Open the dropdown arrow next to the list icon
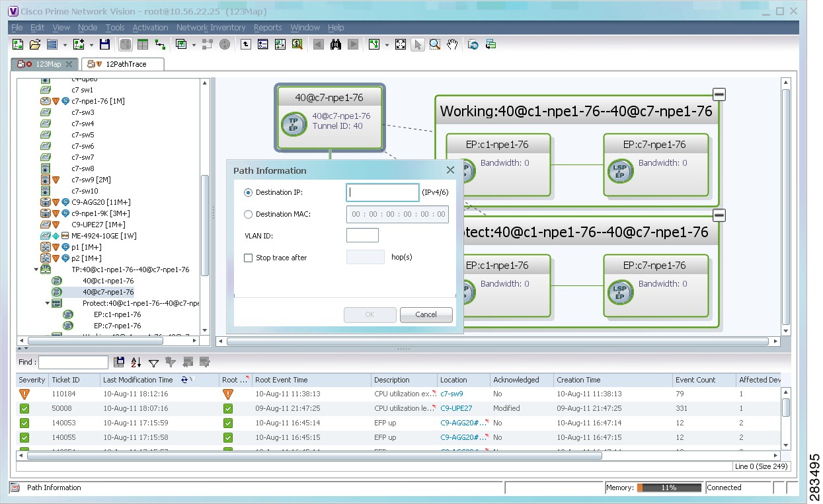 pos(65,45)
